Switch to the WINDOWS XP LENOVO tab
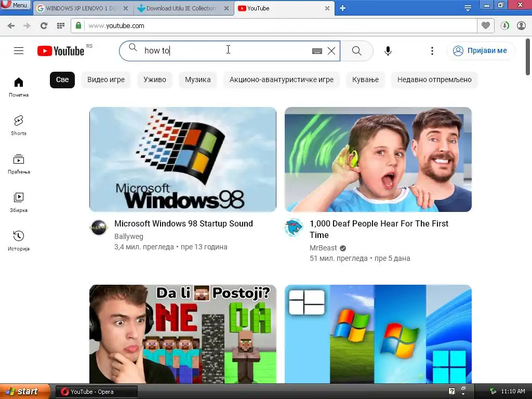The image size is (532, 399). pos(82,8)
